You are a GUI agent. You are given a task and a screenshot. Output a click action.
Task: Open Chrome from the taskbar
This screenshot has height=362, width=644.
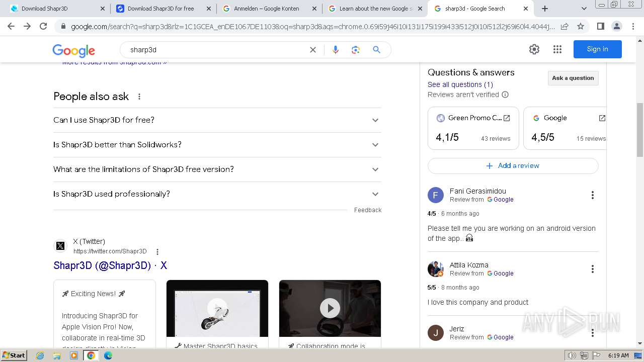click(x=91, y=355)
